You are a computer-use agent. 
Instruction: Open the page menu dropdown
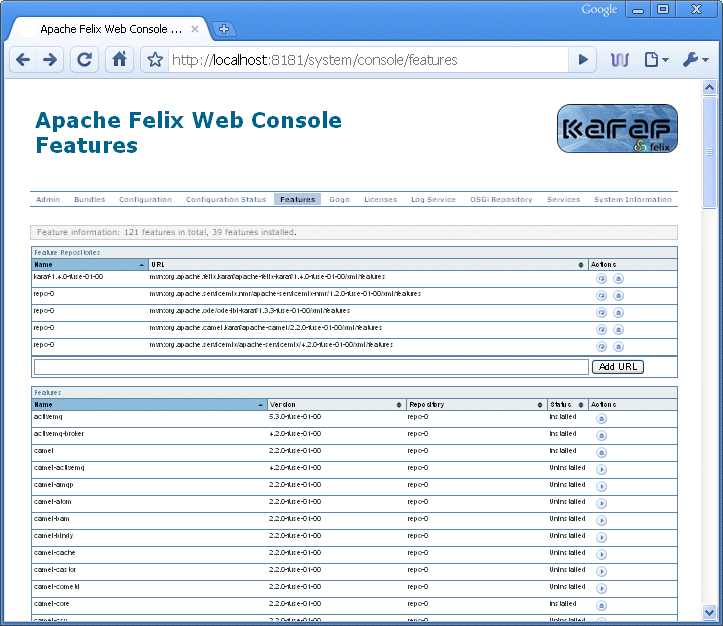coord(657,59)
